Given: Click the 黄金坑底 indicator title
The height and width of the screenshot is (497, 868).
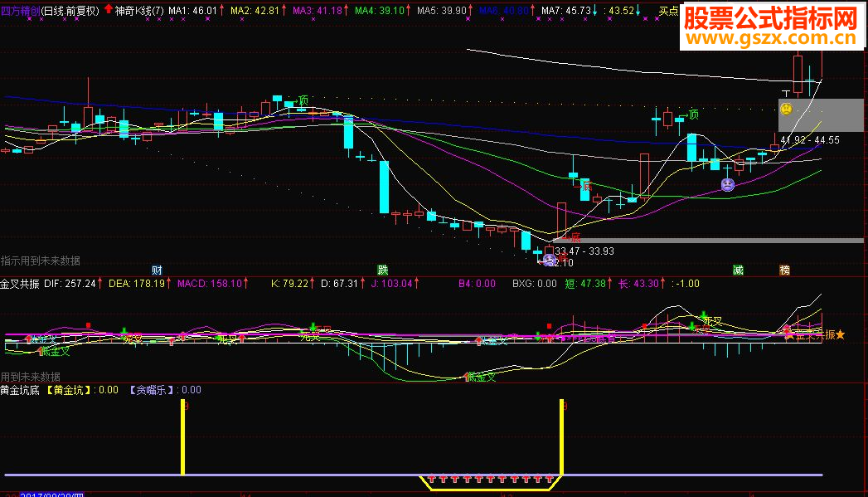Looking at the screenshot, I should click(x=20, y=390).
